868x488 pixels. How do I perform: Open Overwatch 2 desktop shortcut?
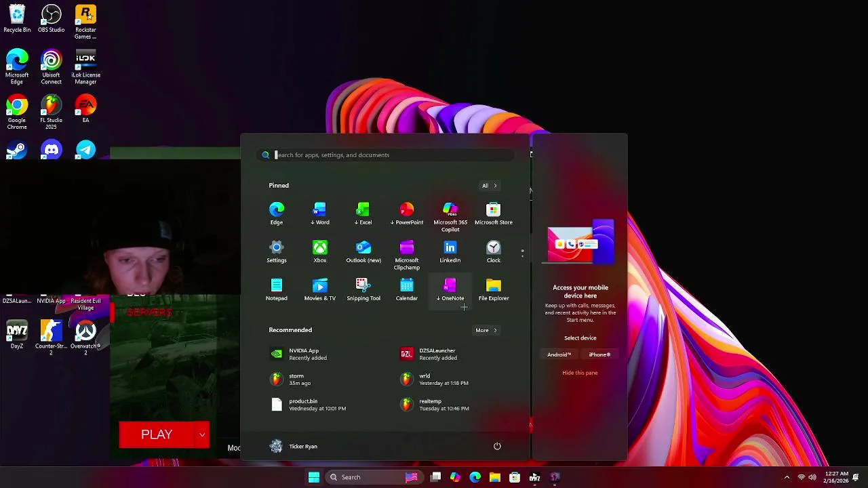(85, 338)
